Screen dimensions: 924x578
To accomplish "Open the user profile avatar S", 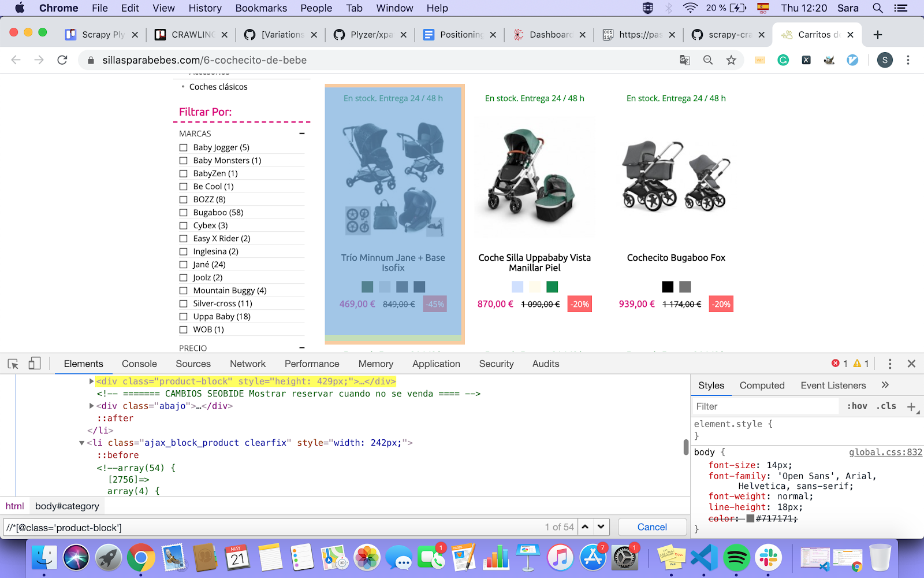I will [x=885, y=60].
